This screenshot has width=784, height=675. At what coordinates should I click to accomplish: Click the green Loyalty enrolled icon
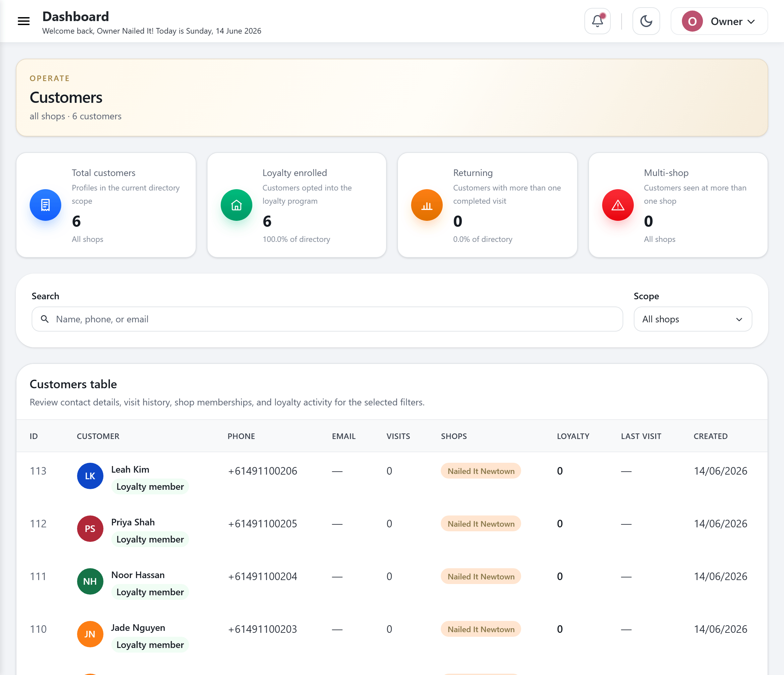[x=237, y=205]
